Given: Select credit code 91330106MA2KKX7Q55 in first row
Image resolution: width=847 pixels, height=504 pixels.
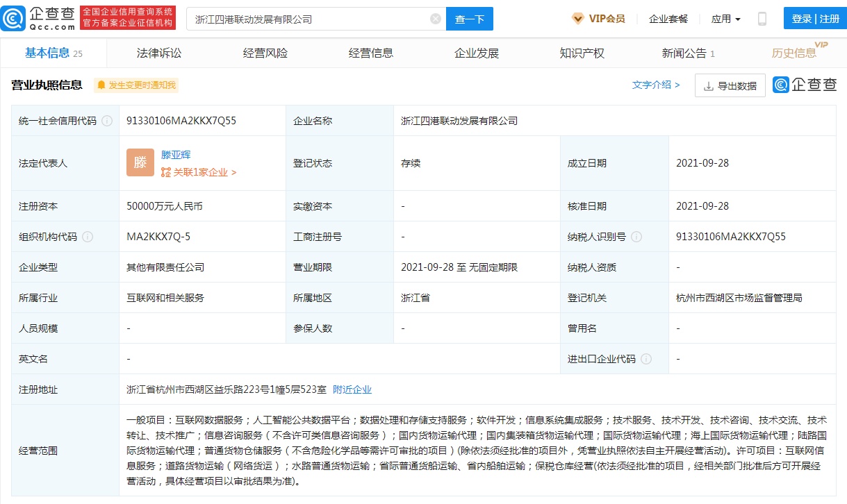Looking at the screenshot, I should (x=181, y=121).
